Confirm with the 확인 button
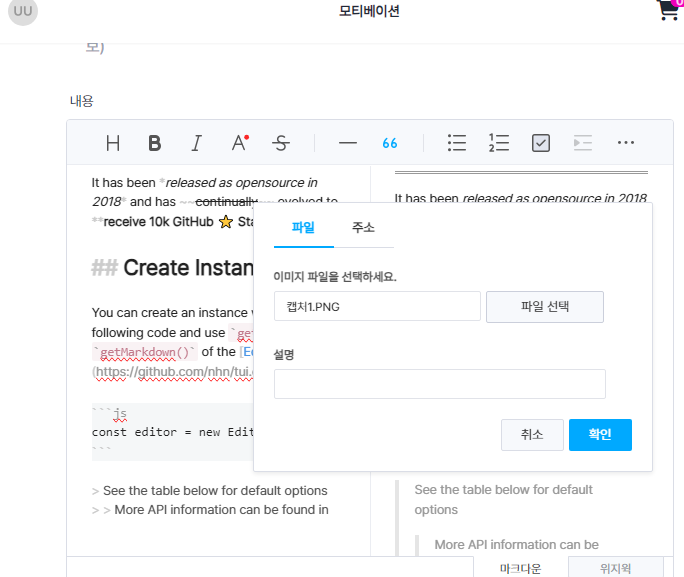Screen dimensions: 684x577 tap(600, 434)
